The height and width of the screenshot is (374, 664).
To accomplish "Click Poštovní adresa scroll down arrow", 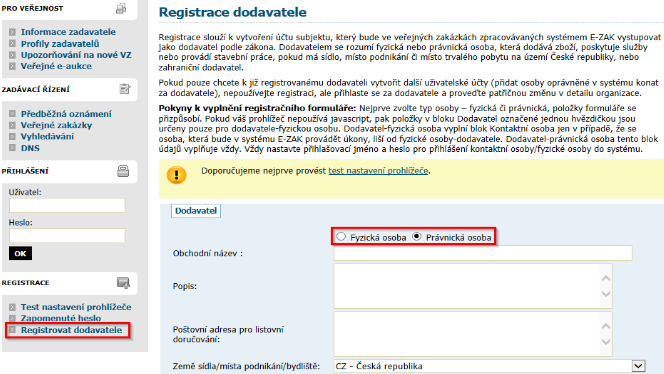I will pyautogui.click(x=606, y=342).
